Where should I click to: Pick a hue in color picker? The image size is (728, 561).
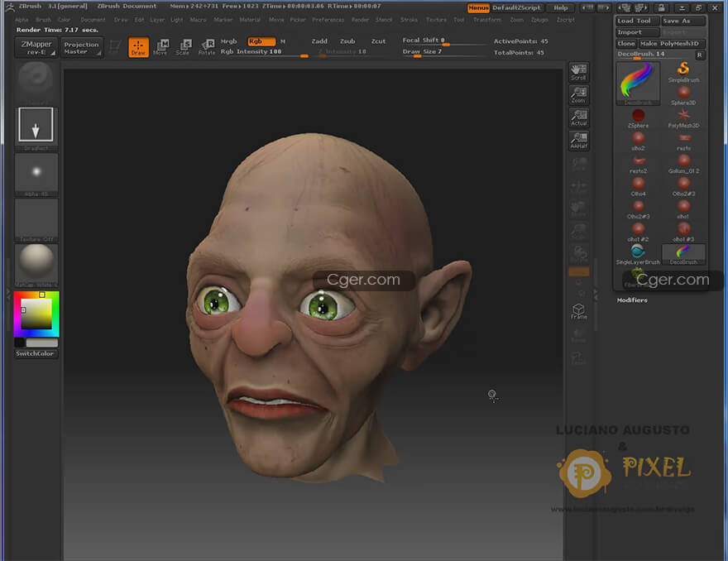[36, 314]
